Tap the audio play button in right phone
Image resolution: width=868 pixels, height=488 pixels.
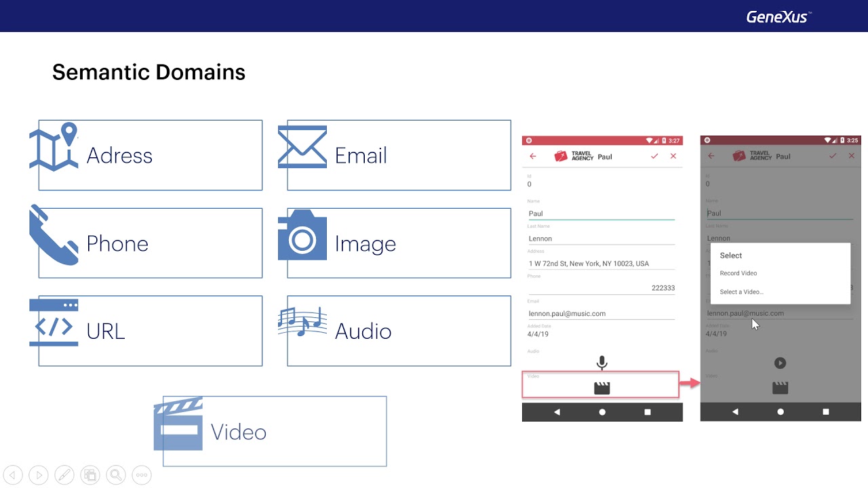coord(780,363)
